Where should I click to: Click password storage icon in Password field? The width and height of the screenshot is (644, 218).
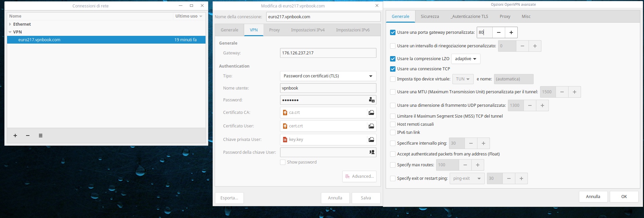[371, 100]
